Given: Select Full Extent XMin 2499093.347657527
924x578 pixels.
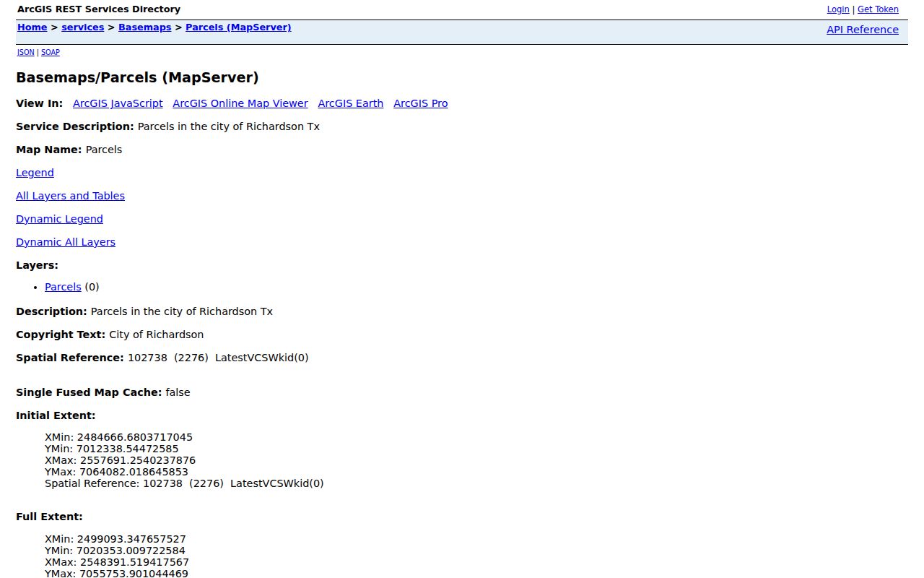Looking at the screenshot, I should 115,539.
